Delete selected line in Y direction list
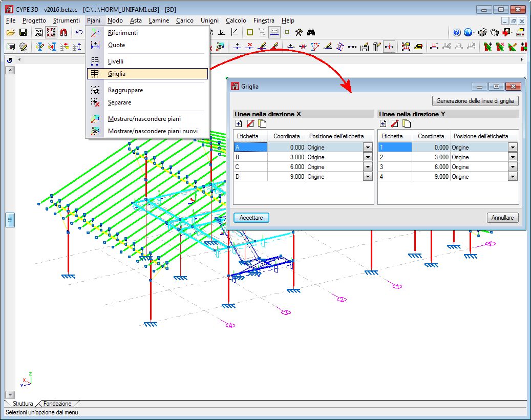 (394, 123)
